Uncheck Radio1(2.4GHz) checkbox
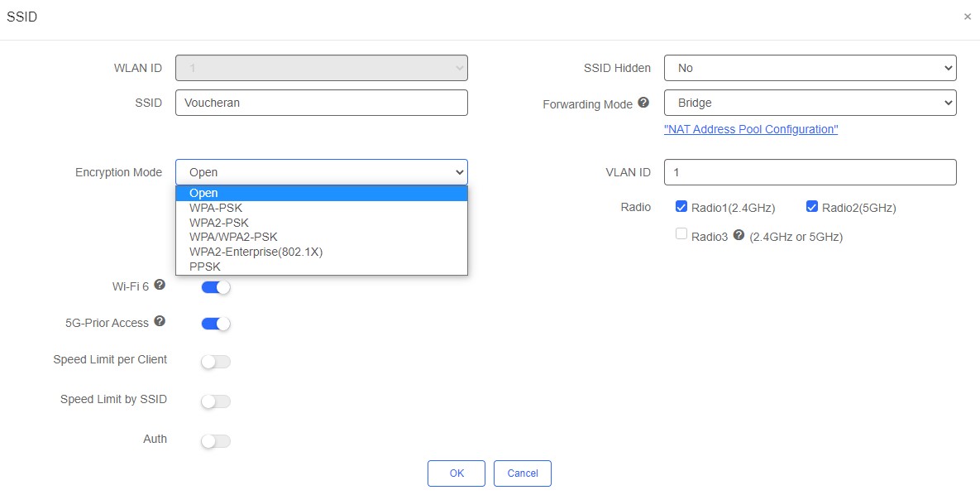980x495 pixels. (x=681, y=207)
